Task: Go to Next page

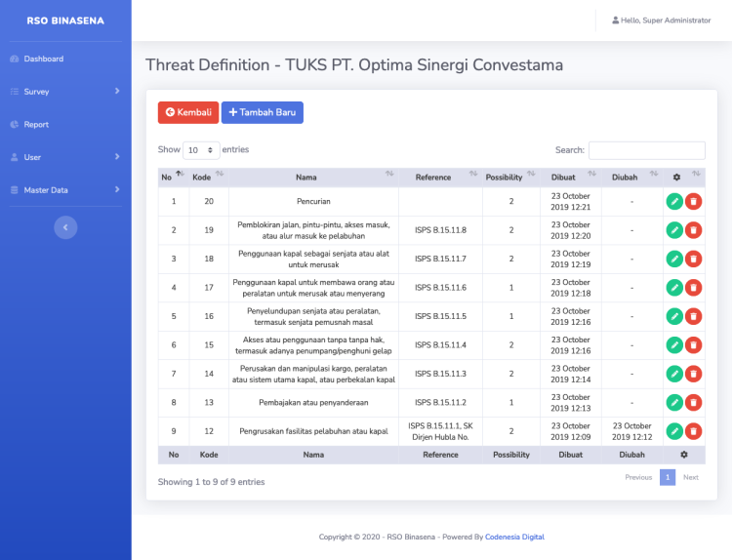Action: click(691, 477)
